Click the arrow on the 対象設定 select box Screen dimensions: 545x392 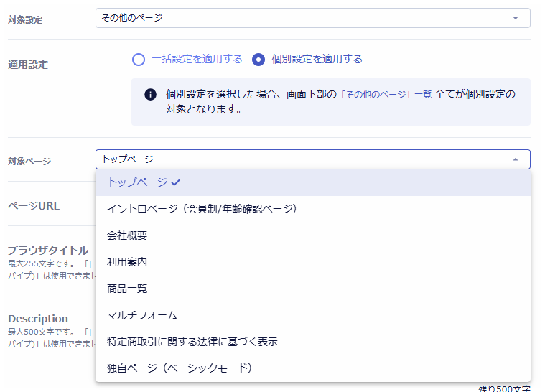click(515, 18)
